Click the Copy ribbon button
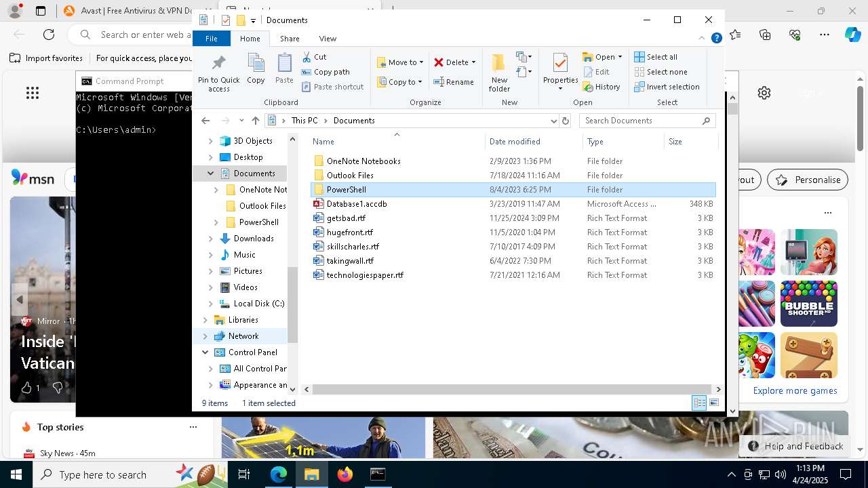The height and width of the screenshot is (488, 868). tap(256, 69)
